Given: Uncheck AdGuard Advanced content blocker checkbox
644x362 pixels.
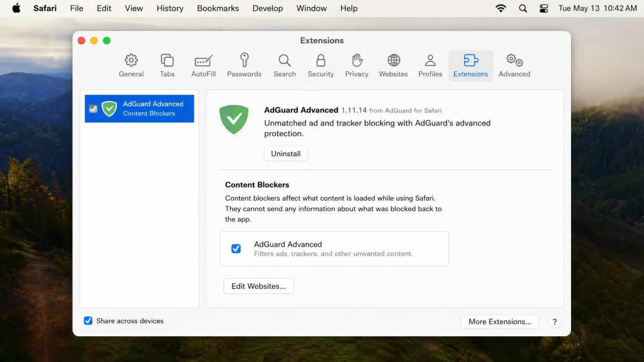Looking at the screenshot, I should [x=236, y=249].
